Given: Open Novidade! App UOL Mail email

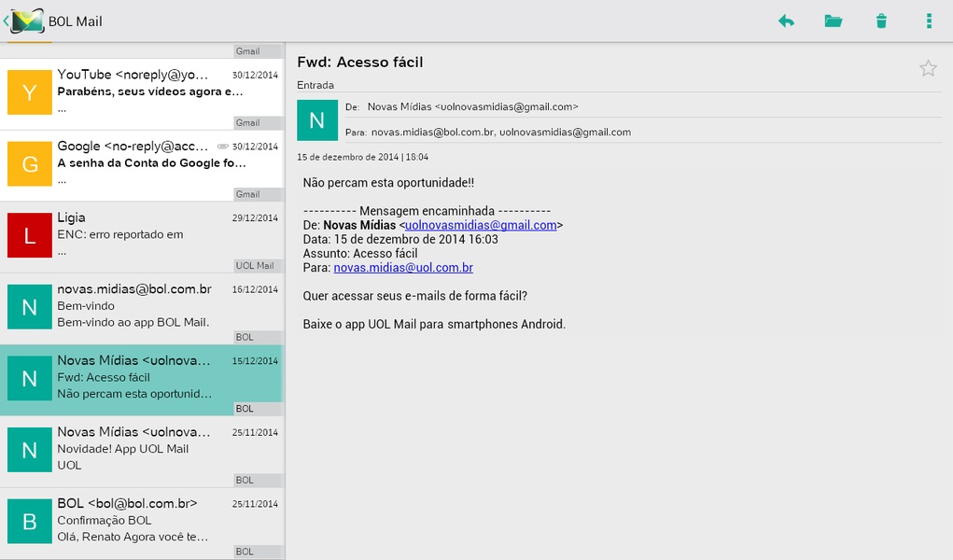Looking at the screenshot, I should [x=142, y=451].
